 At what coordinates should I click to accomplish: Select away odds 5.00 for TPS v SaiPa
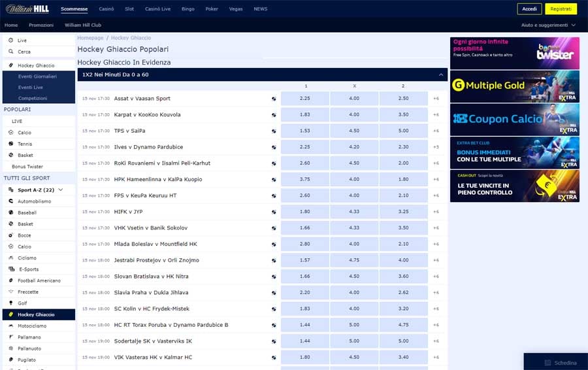click(404, 131)
